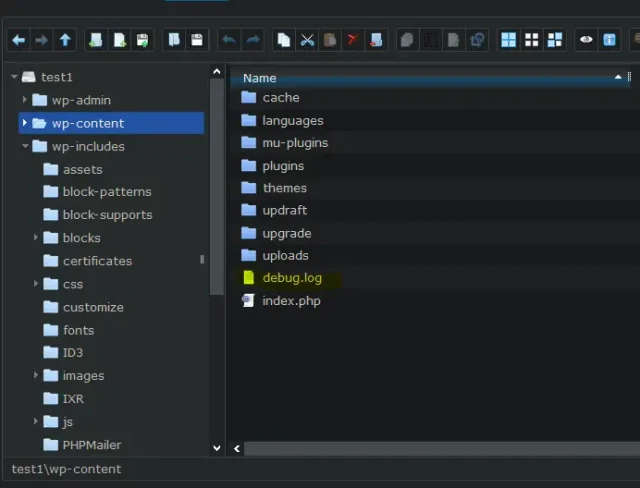Click the tree panel scroll down arrow
640x488 pixels.
[x=217, y=449]
